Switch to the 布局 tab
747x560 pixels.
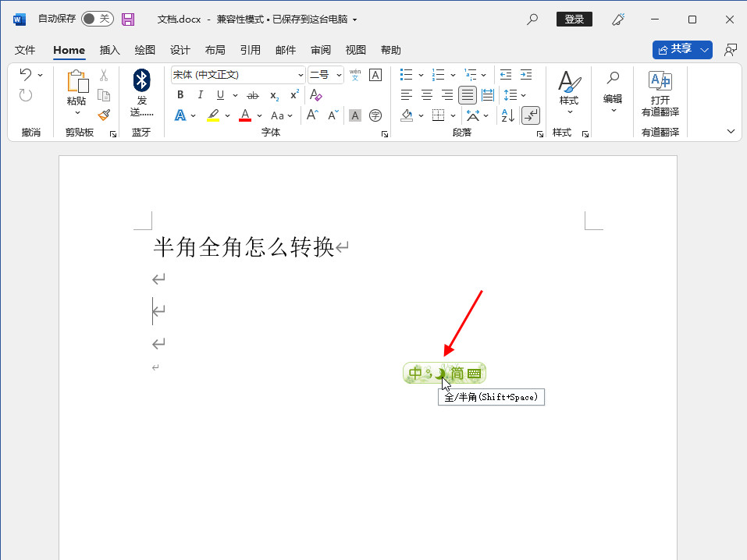point(215,50)
